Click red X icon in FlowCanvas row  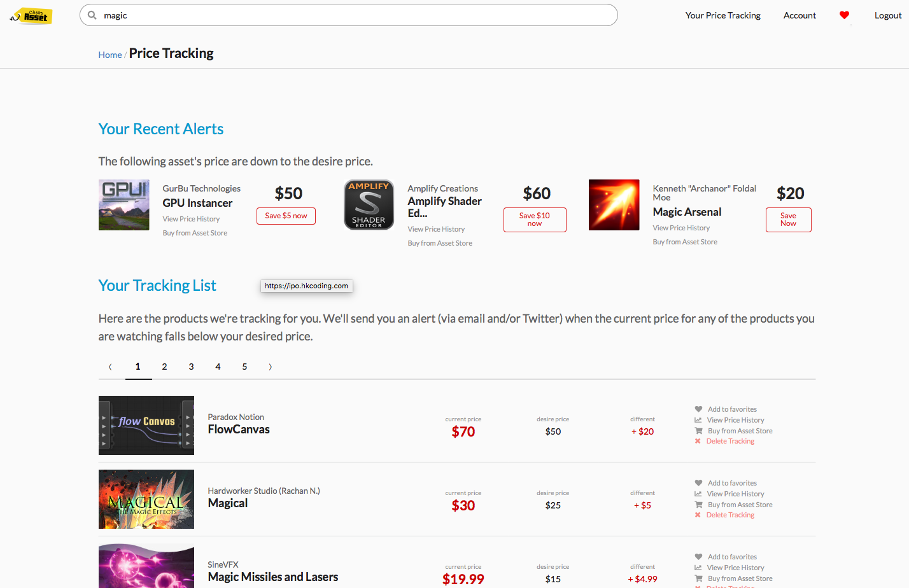pos(698,441)
